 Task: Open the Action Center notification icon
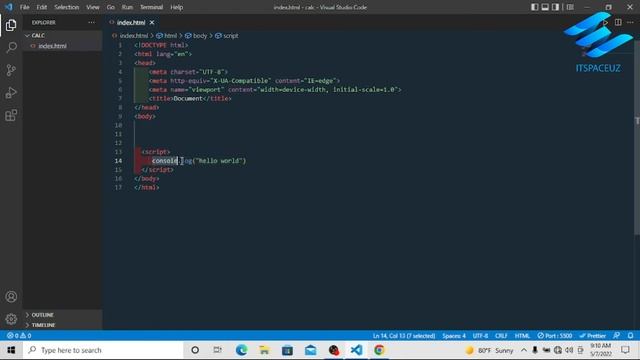point(625,350)
